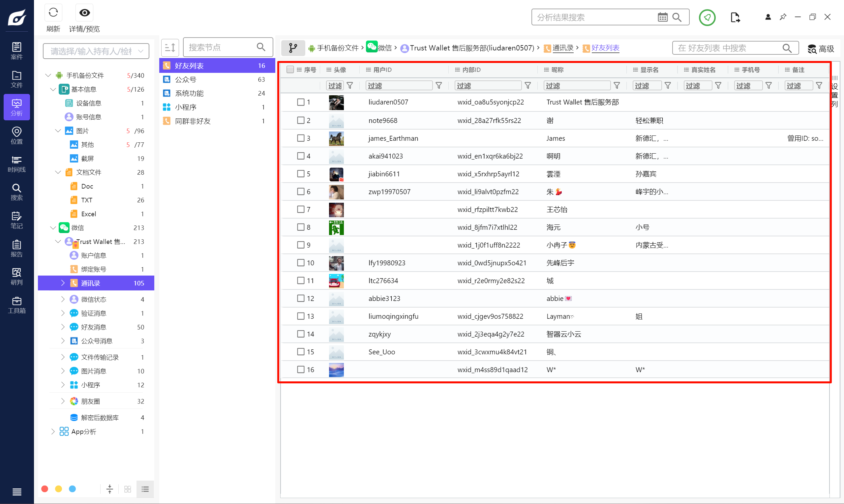
Task: Toggle 详情/预览 eye preview
Action: [x=84, y=13]
